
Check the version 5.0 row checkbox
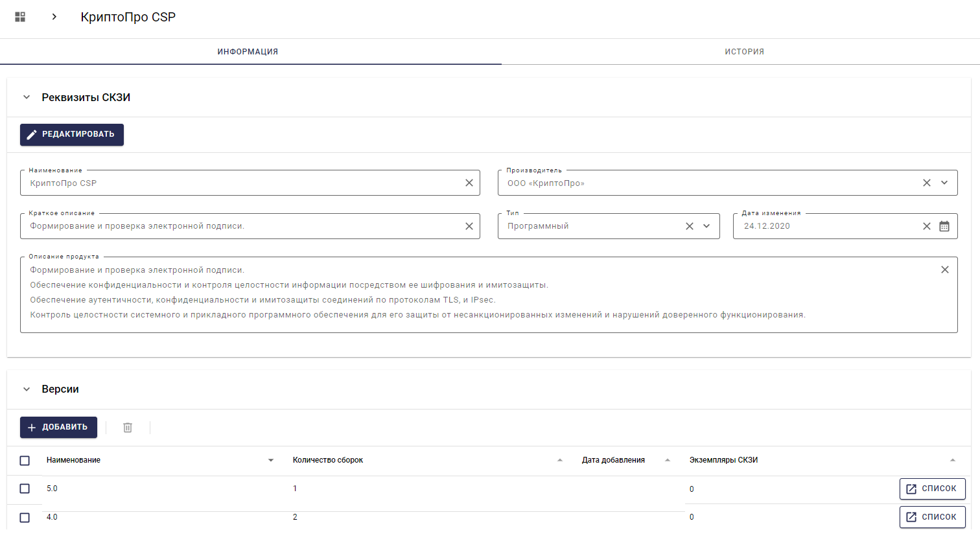pos(25,489)
